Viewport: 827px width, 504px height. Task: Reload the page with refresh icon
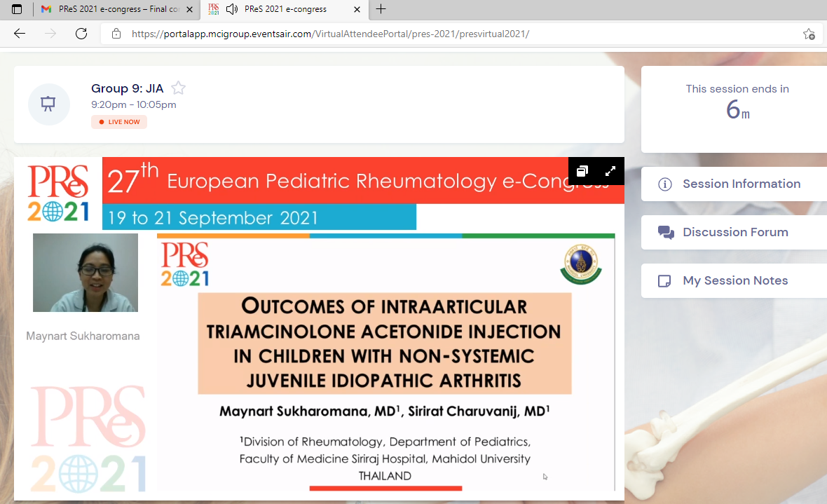81,34
